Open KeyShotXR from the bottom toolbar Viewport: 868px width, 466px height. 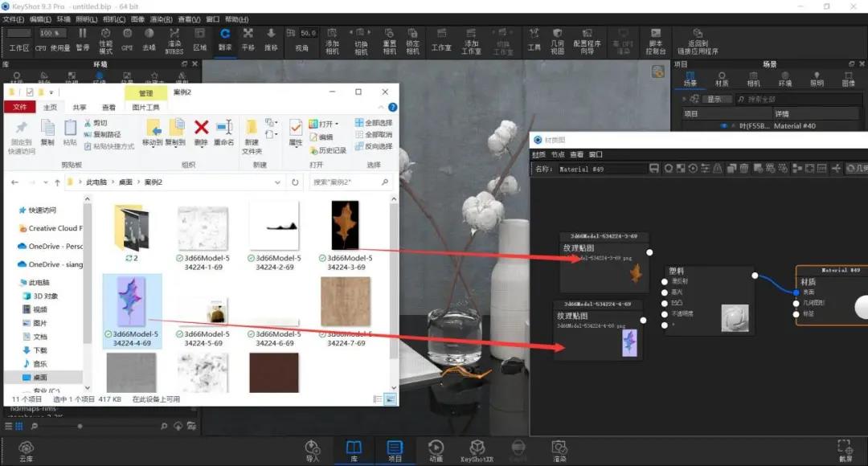click(477, 451)
